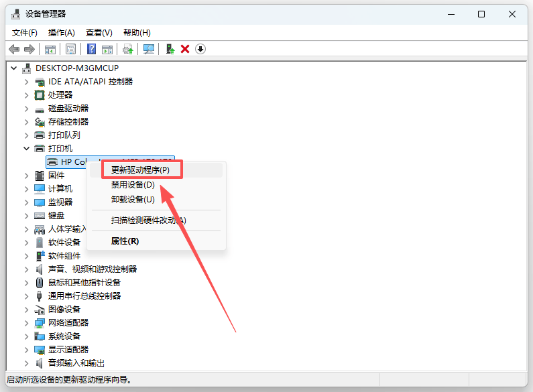Select the 声音、视频和游戏控制器 tree item
Viewport: 533px width, 392px height.
click(92, 269)
